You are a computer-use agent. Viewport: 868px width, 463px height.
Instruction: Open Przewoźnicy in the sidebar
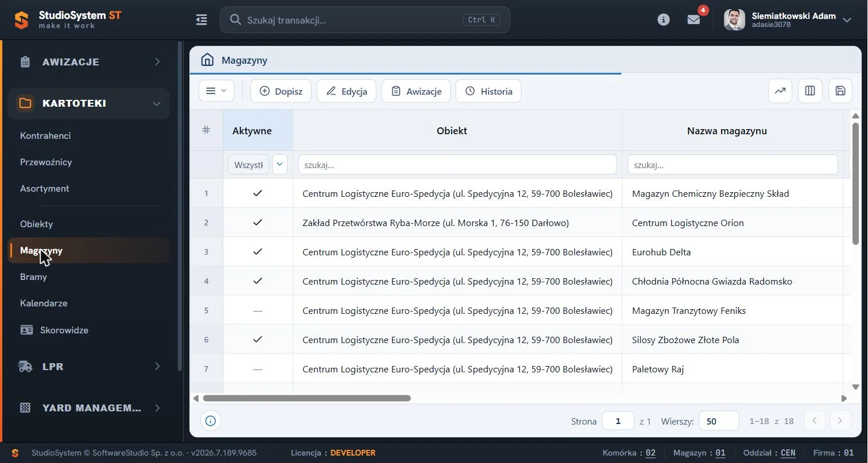pos(46,162)
